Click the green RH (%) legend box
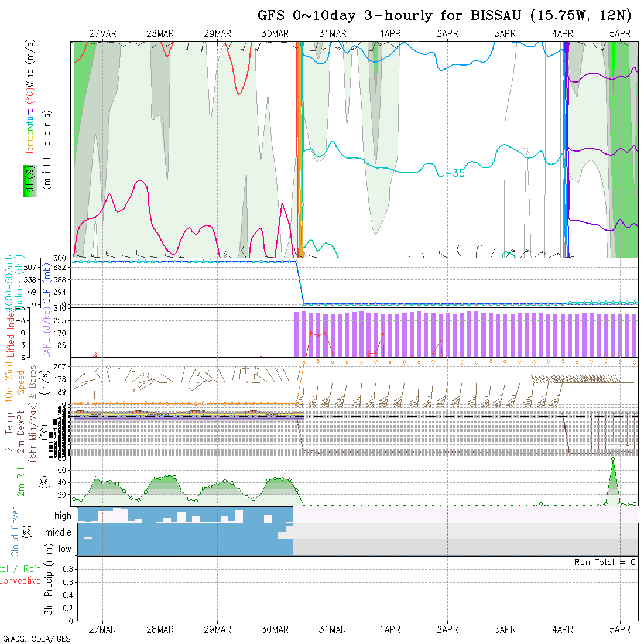 point(28,180)
